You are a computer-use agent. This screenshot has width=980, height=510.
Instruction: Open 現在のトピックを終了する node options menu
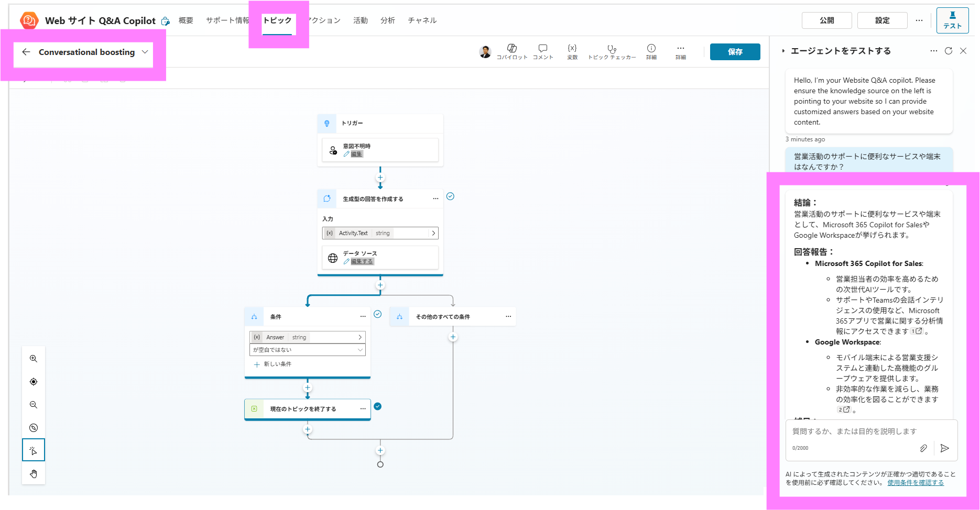click(x=363, y=409)
